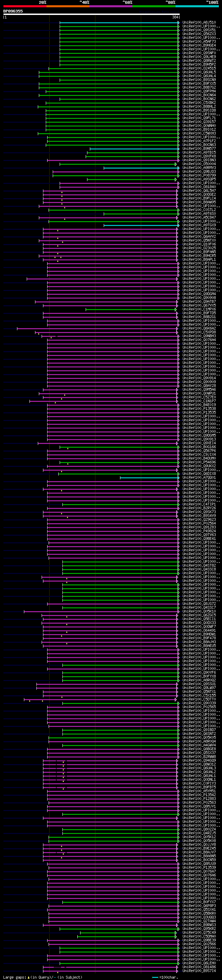Click hit label UniRef100_B9I012
This screenshot has height=980, width=222.
coord(199,129)
